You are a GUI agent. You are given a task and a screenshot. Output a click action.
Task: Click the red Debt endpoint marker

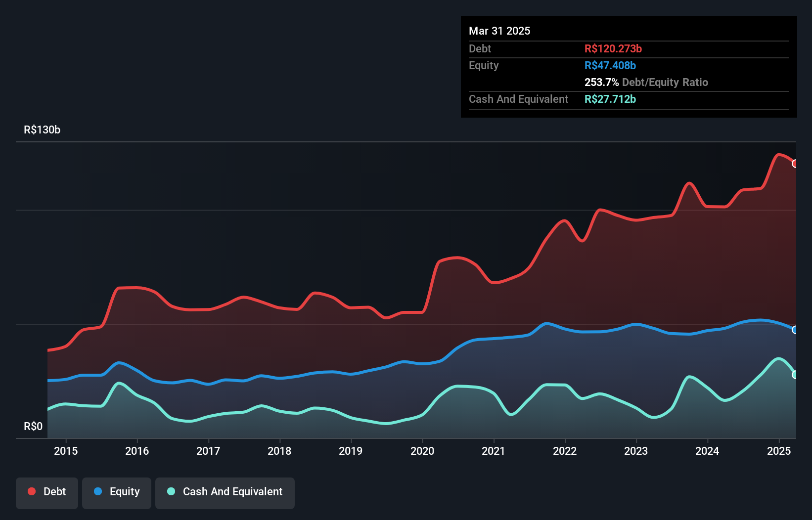tap(795, 164)
